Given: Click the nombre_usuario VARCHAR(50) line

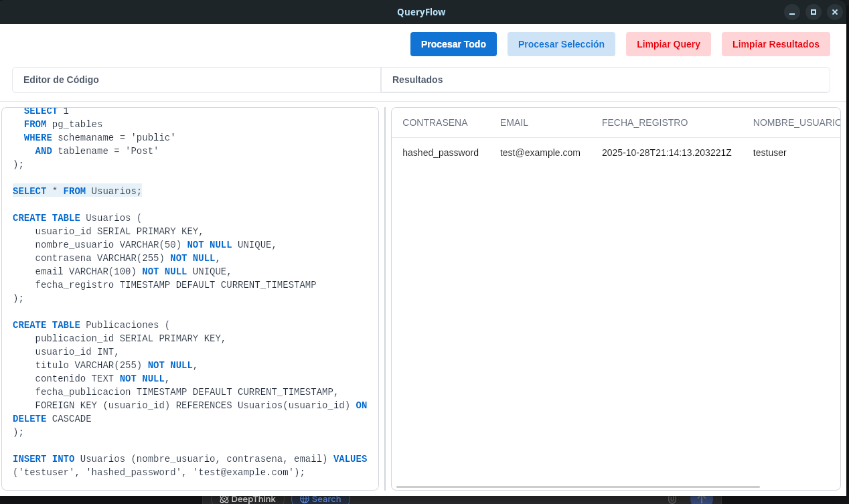Looking at the screenshot, I should coord(156,245).
